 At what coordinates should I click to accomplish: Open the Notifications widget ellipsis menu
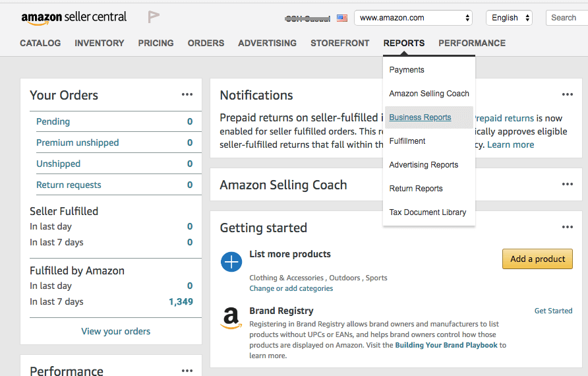[x=568, y=94]
